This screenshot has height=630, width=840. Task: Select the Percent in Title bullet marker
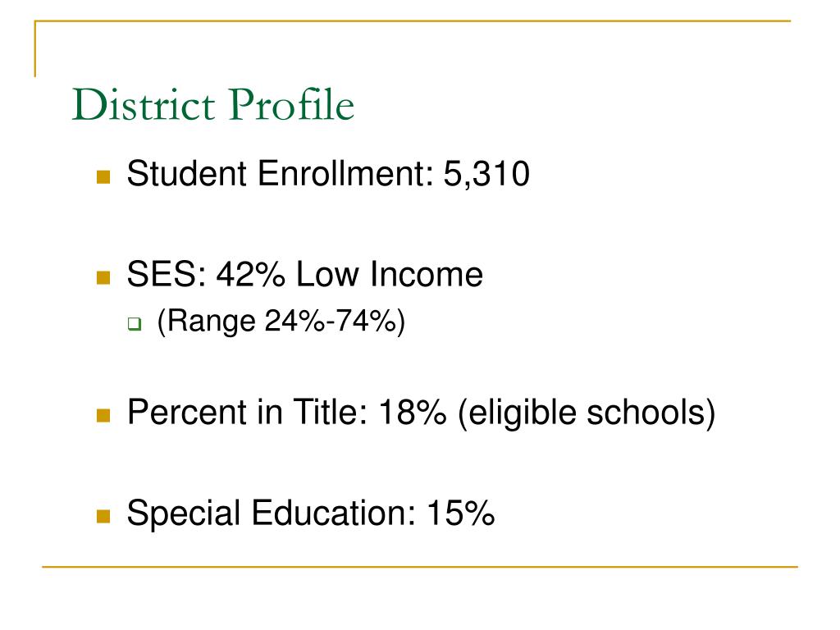pyautogui.click(x=103, y=415)
